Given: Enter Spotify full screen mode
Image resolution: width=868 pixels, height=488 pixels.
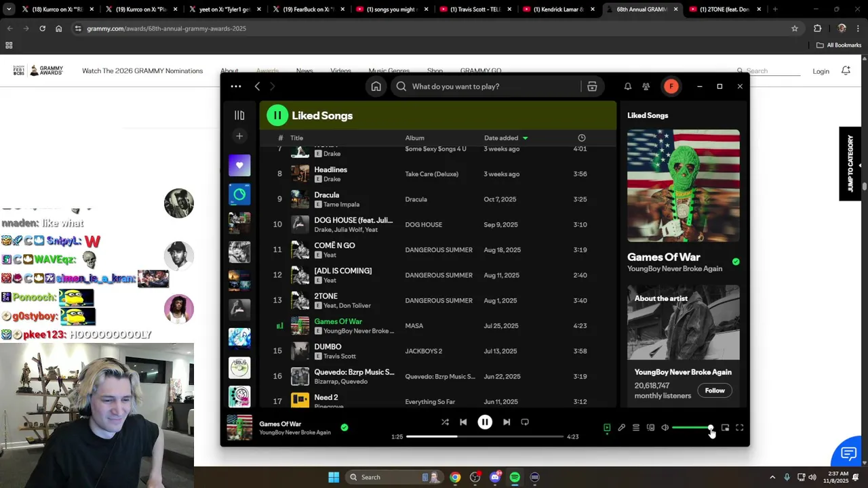Looking at the screenshot, I should click(740, 428).
